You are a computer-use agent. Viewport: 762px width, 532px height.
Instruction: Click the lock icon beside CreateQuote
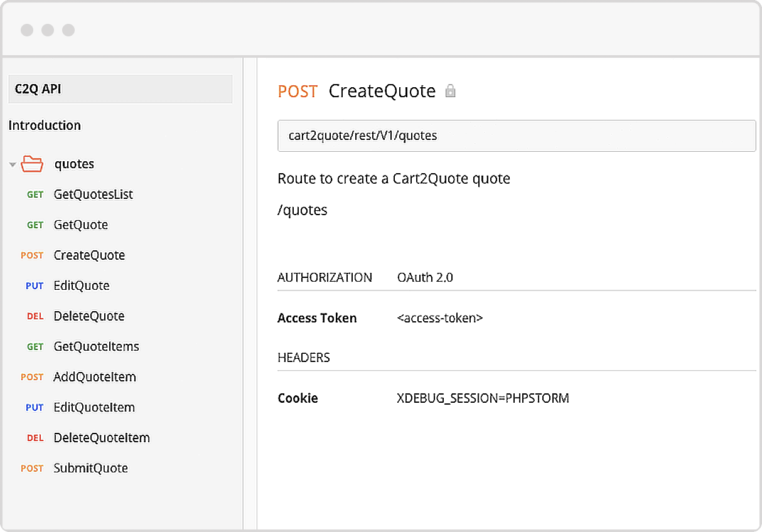coord(450,91)
